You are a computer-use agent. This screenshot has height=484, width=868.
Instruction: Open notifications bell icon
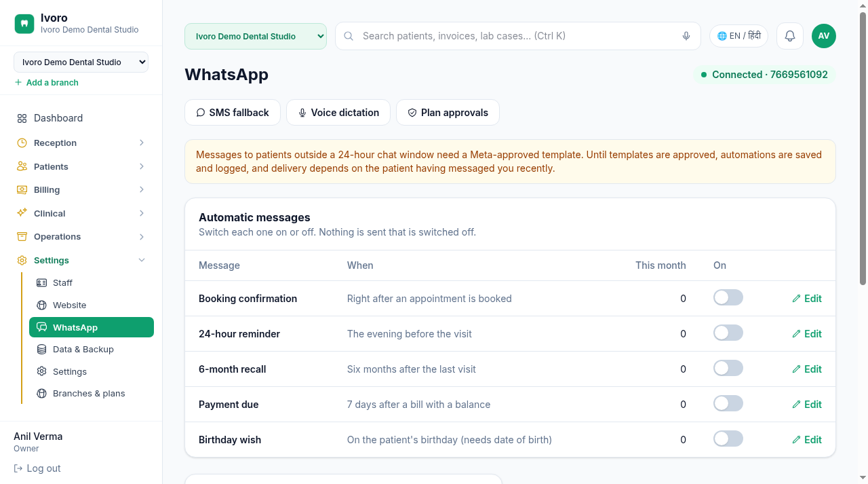(x=790, y=36)
